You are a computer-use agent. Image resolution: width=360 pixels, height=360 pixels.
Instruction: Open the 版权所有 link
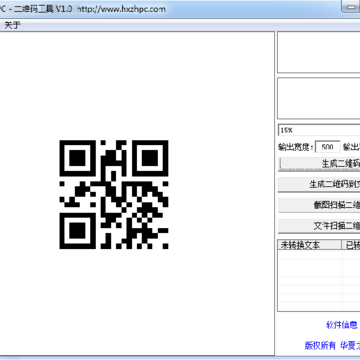[x=320, y=346]
